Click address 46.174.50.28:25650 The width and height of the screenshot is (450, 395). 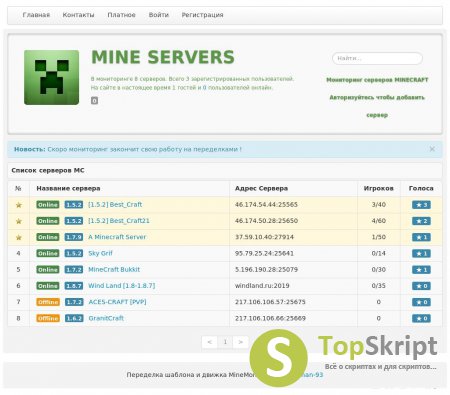pos(266,221)
